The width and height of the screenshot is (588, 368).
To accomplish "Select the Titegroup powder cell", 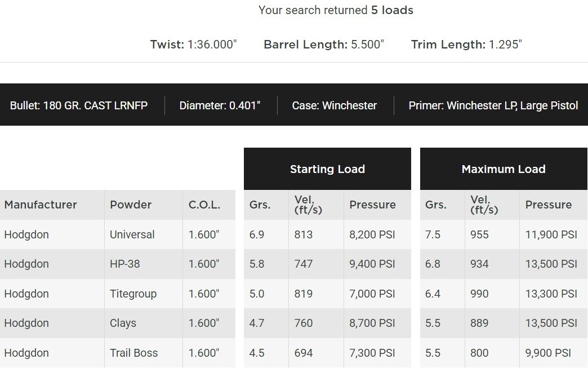I will pyautogui.click(x=133, y=294).
